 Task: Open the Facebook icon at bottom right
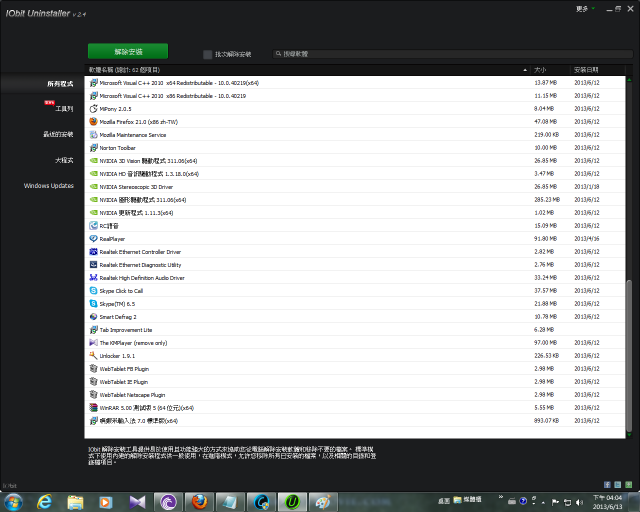tap(607, 485)
